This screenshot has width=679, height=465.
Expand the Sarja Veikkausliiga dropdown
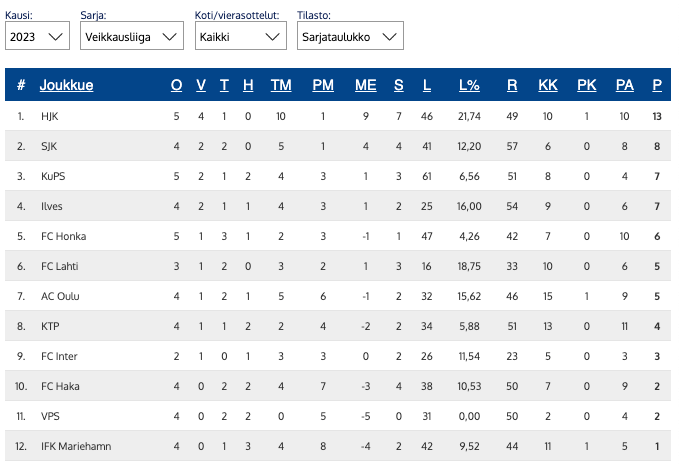(131, 37)
